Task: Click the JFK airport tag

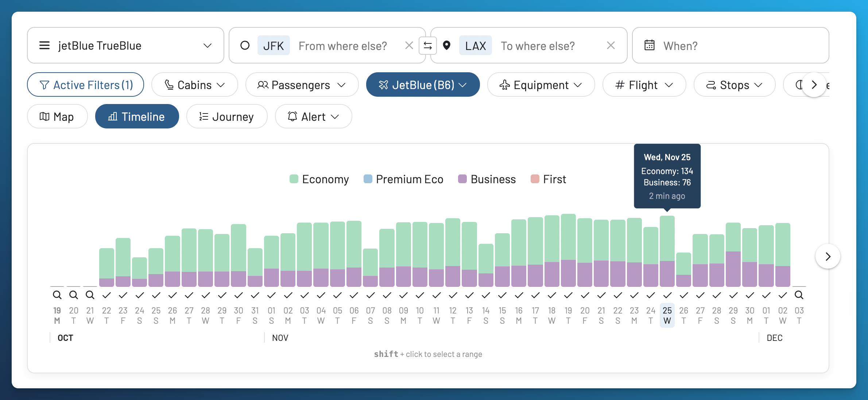Action: point(274,46)
